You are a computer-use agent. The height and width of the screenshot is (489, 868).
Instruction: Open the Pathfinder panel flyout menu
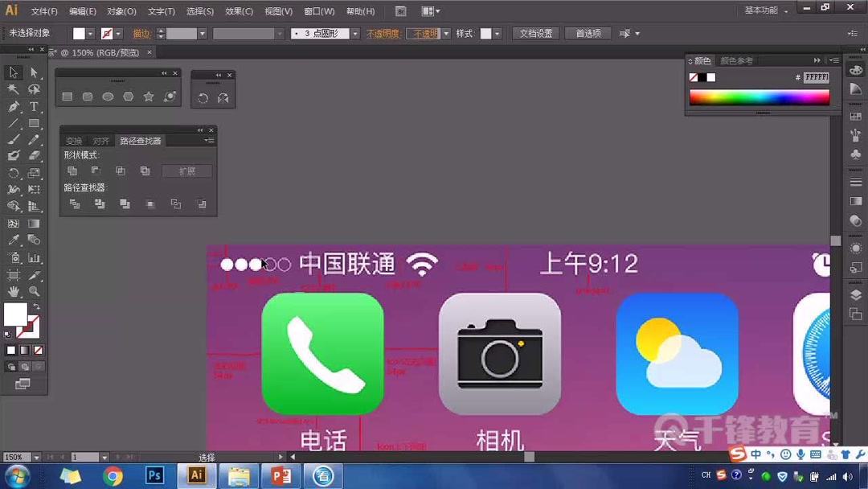209,139
